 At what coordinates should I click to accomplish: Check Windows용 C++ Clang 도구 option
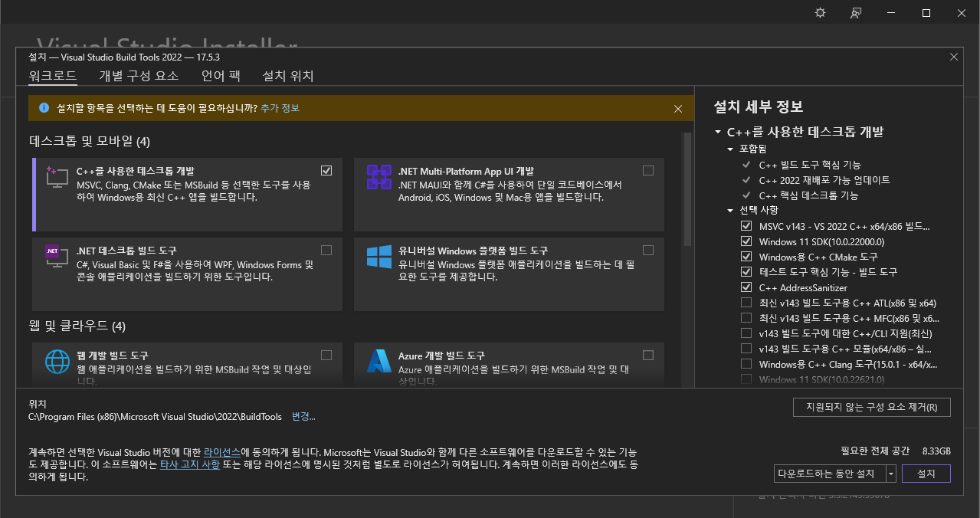point(746,364)
